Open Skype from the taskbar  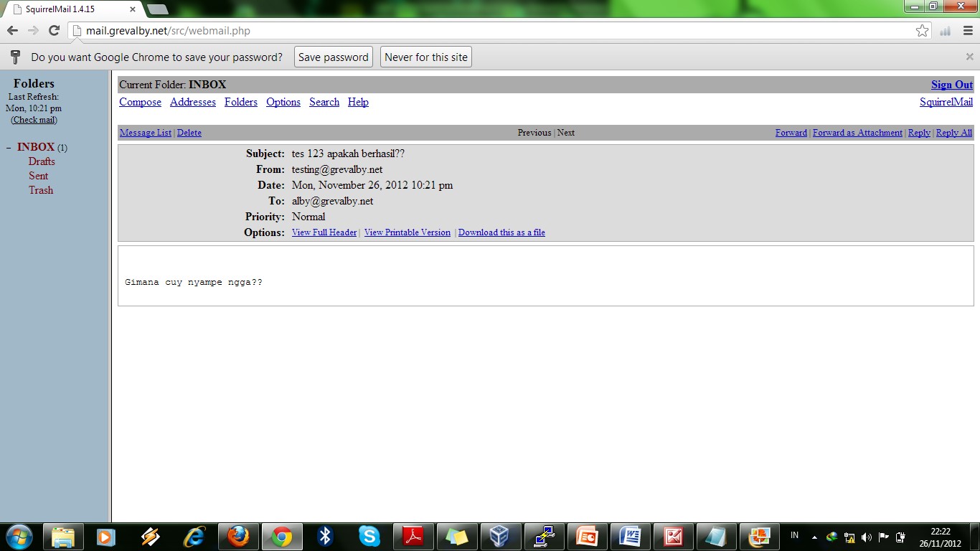tap(369, 536)
